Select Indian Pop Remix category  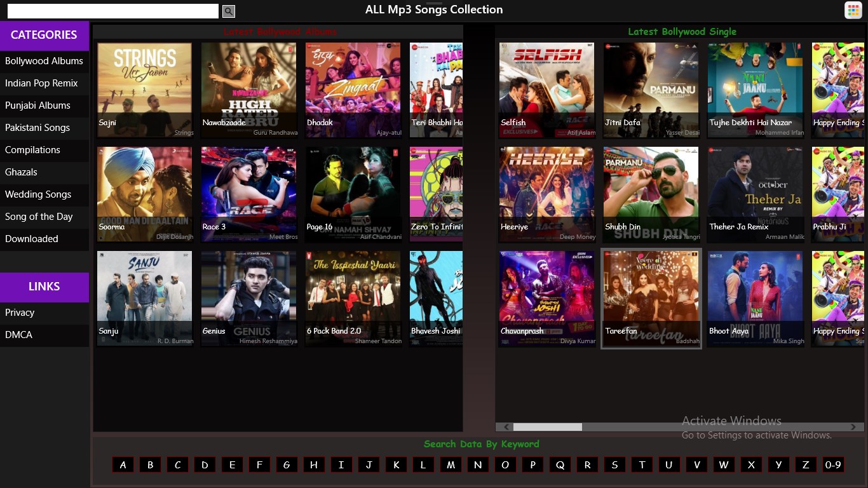[x=44, y=83]
